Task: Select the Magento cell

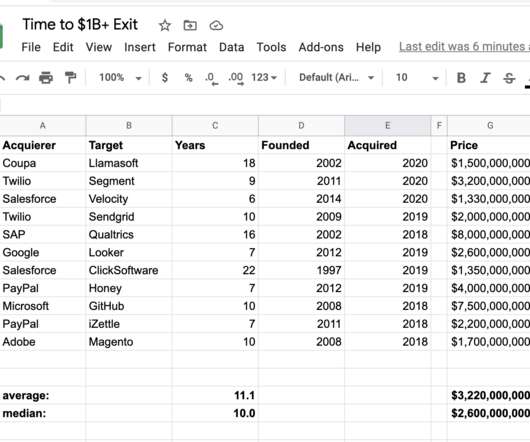Action: (129, 342)
